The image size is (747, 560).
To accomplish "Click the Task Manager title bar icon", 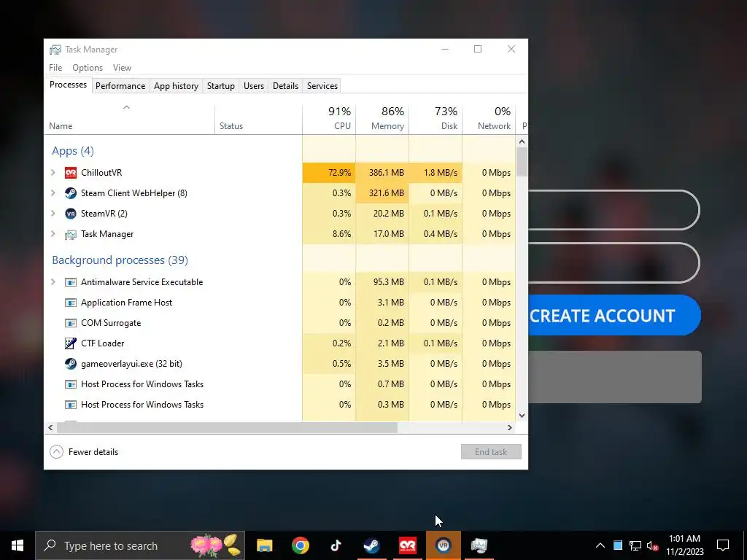I will pyautogui.click(x=55, y=50).
